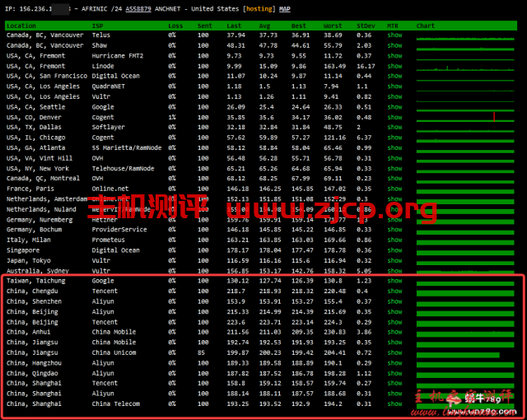The width and height of the screenshot is (527, 420).
Task: Click the Chart column header
Action: click(x=426, y=26)
